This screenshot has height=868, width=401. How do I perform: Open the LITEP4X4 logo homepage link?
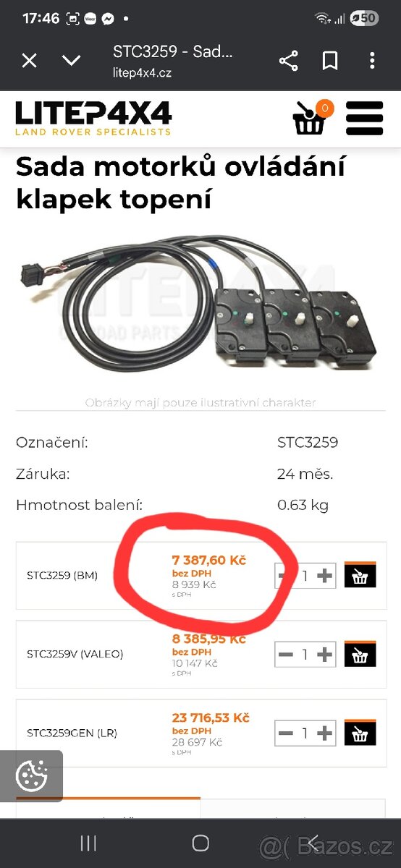click(93, 118)
